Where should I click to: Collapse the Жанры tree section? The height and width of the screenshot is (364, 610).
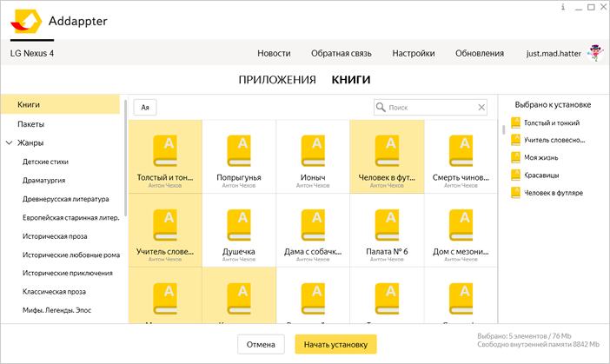click(x=10, y=142)
